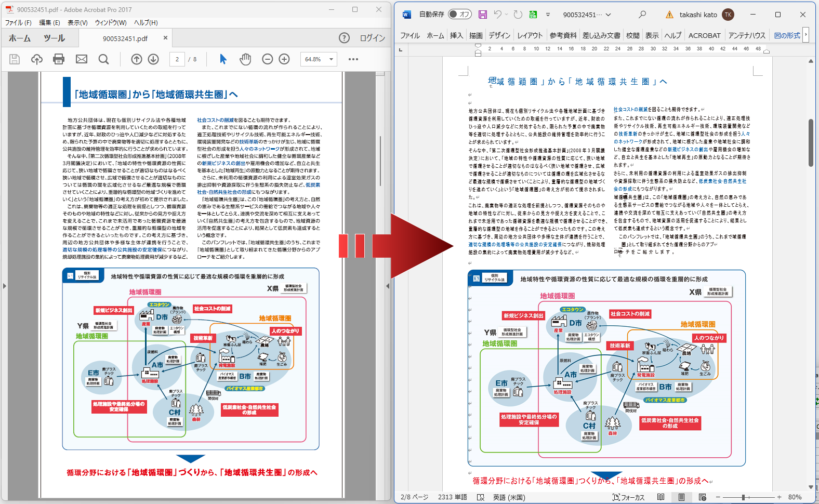
Task: Click the zoom in plus icon
Action: (x=284, y=59)
